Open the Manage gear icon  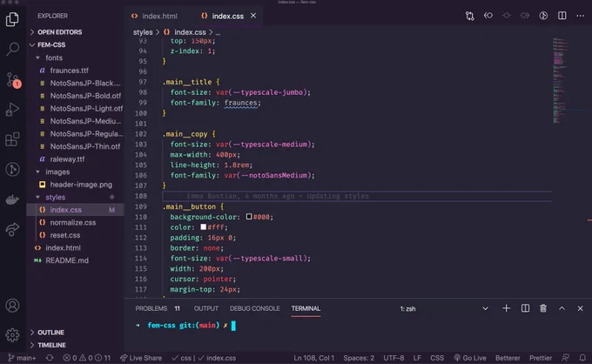point(12,334)
